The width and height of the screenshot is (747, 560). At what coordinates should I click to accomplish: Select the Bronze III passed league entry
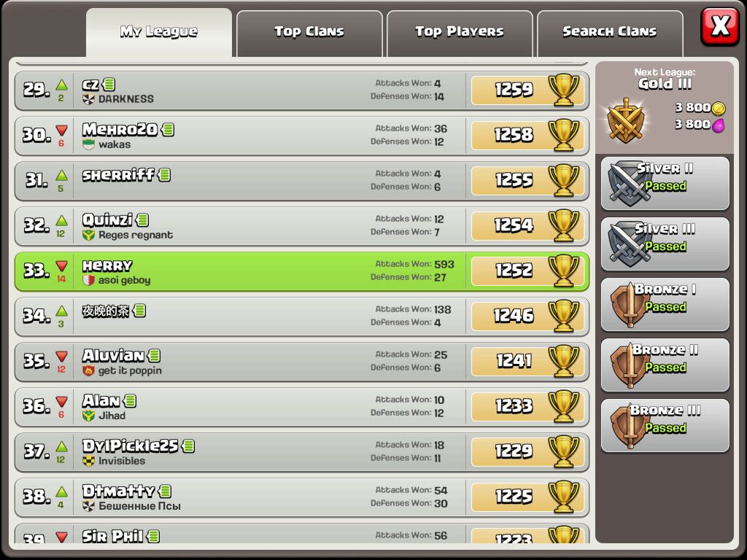point(665,426)
